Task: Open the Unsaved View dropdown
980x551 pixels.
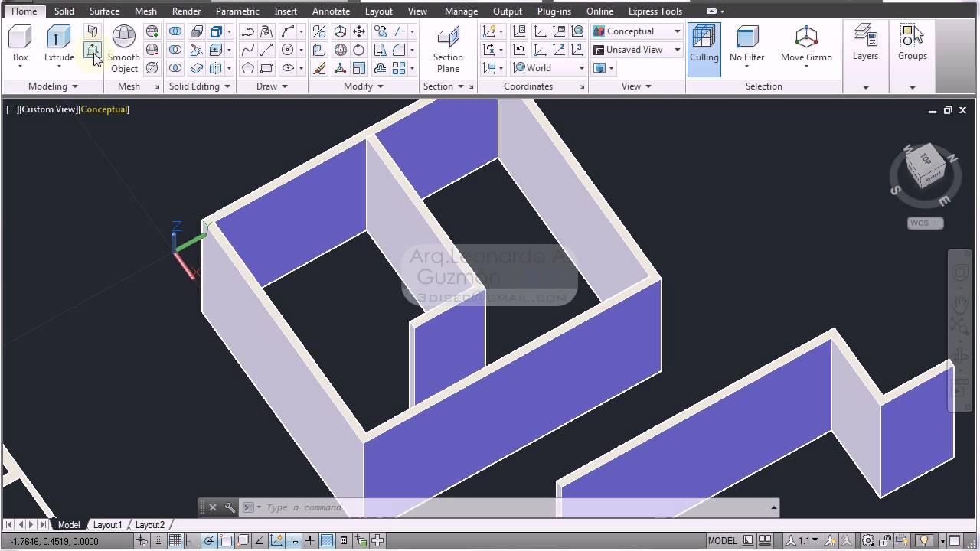Action: click(637, 50)
